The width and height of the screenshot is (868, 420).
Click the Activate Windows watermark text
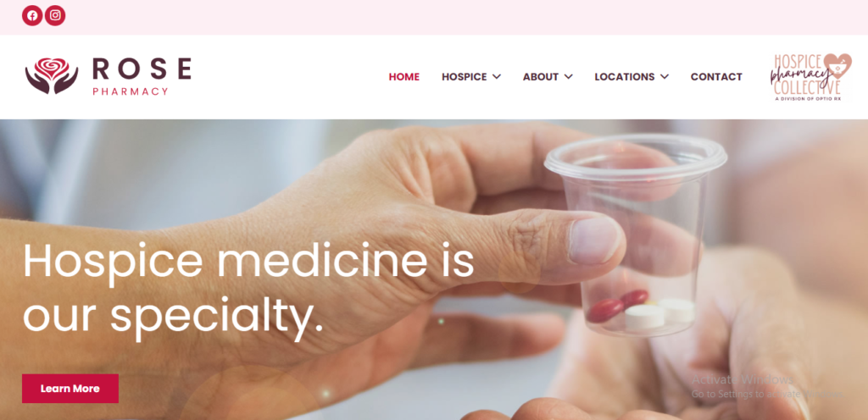(743, 379)
